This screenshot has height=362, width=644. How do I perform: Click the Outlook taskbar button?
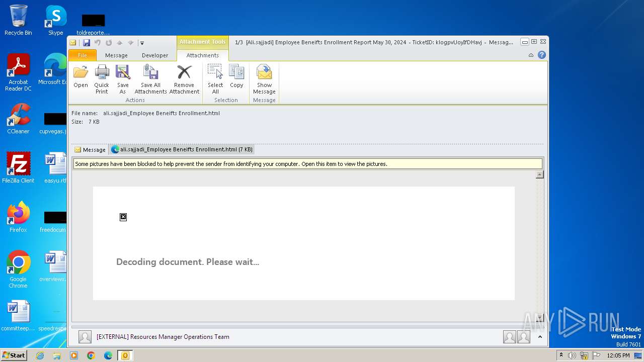(x=125, y=355)
